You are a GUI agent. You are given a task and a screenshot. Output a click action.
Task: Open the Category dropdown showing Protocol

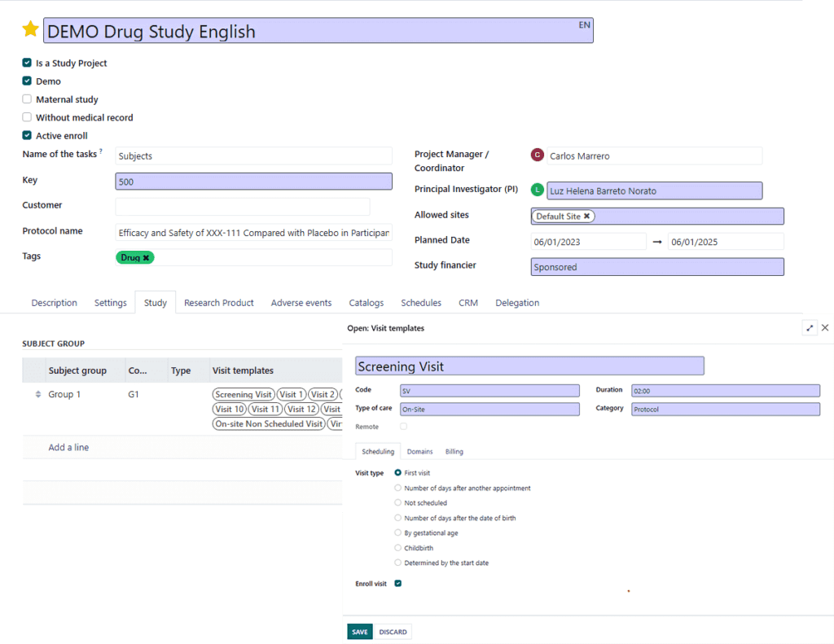click(x=725, y=408)
